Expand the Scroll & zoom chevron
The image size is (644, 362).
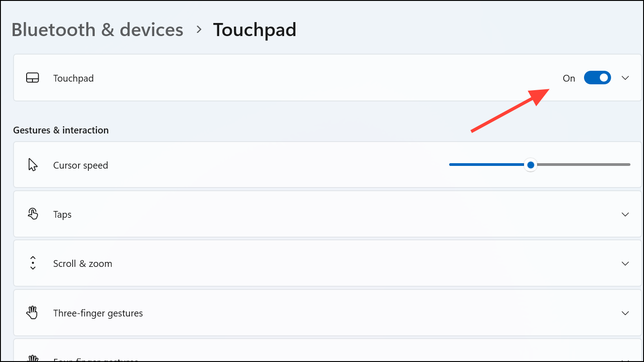coord(625,264)
